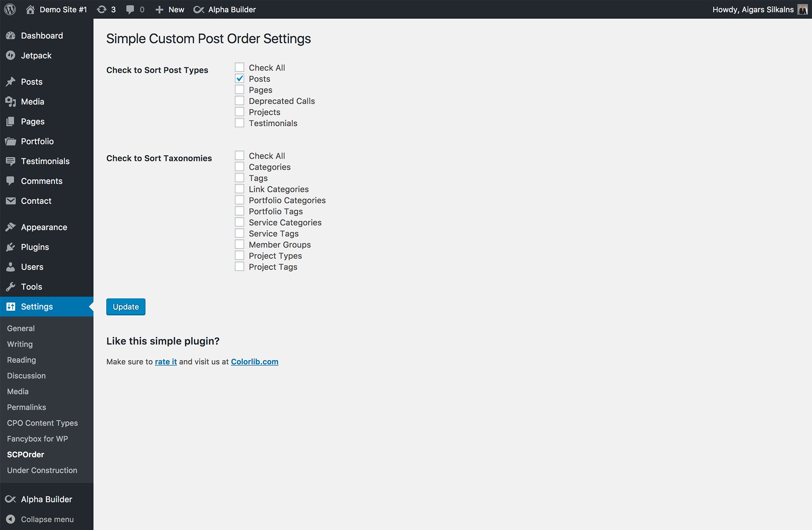Click the WordPress dashboard home icon
This screenshot has width=812, height=530.
[x=29, y=9]
